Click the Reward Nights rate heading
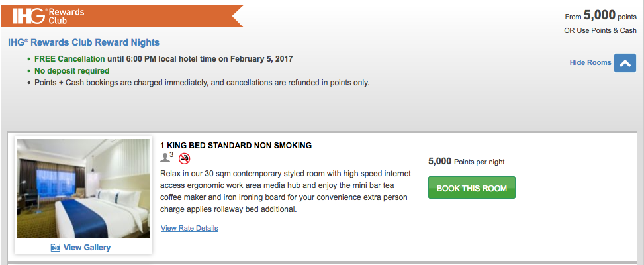Image resolution: width=644 pixels, height=265 pixels. (x=84, y=43)
